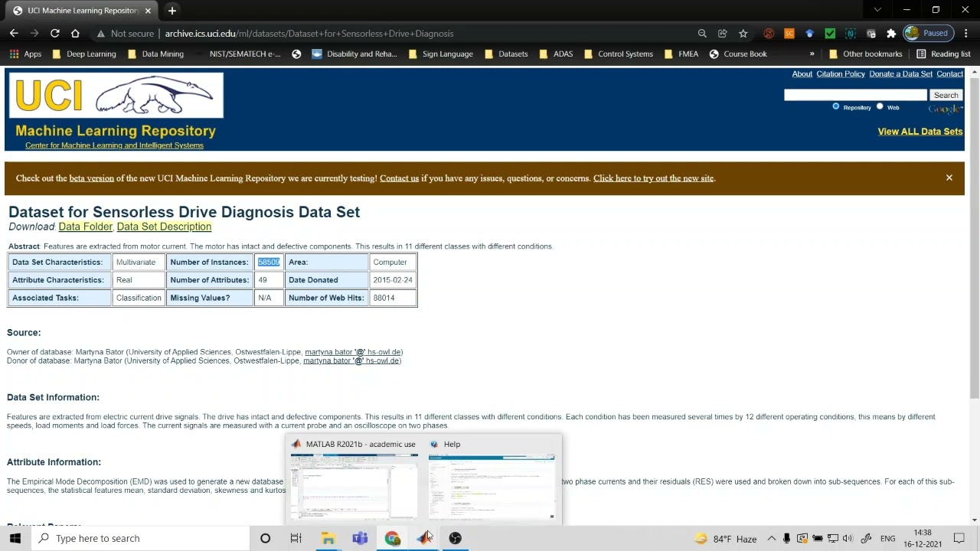Open the Disability and Reha... bookmark
980x551 pixels.
(x=354, y=54)
